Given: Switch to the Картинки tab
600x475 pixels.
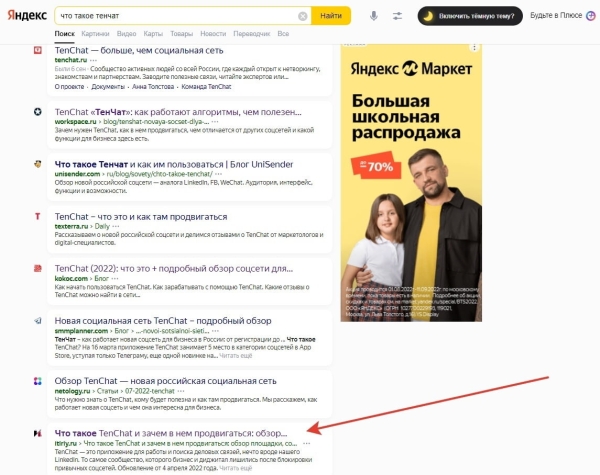Looking at the screenshot, I should pos(95,34).
